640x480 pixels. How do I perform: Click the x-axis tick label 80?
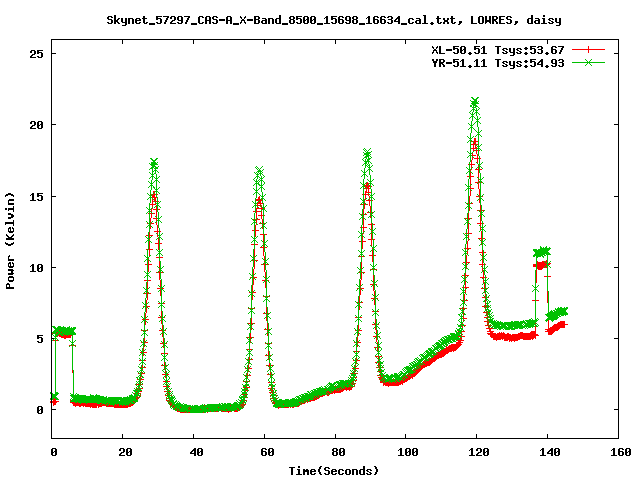(x=338, y=452)
